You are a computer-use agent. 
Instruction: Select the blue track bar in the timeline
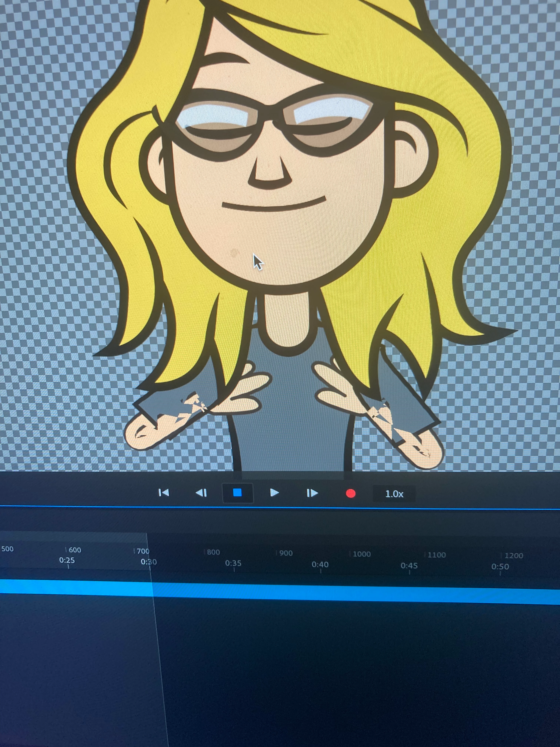click(x=304, y=593)
